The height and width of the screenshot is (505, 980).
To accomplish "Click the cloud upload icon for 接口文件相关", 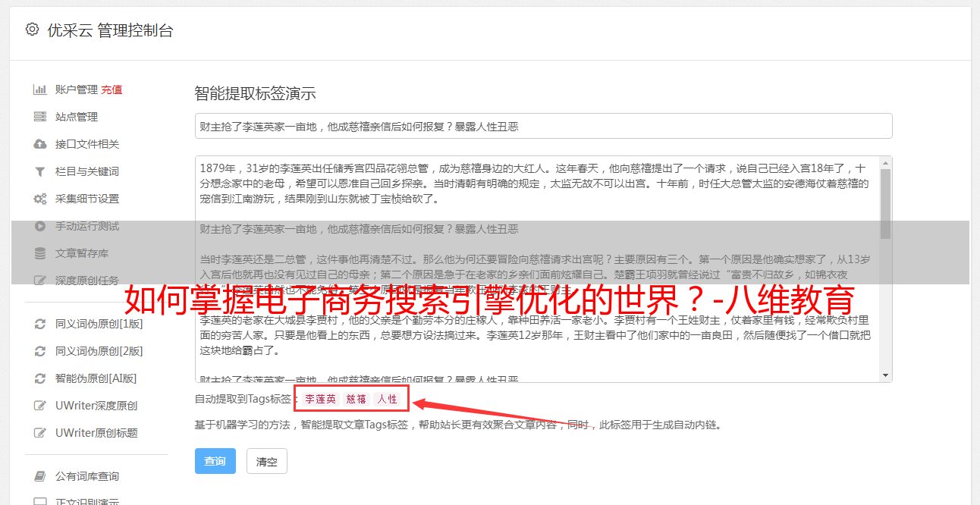I will [40, 144].
